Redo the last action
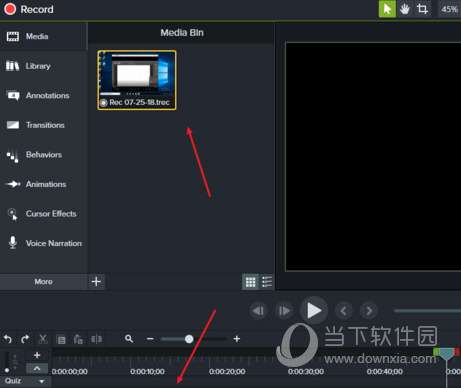Viewport: 461px width, 388px height. coord(25,339)
